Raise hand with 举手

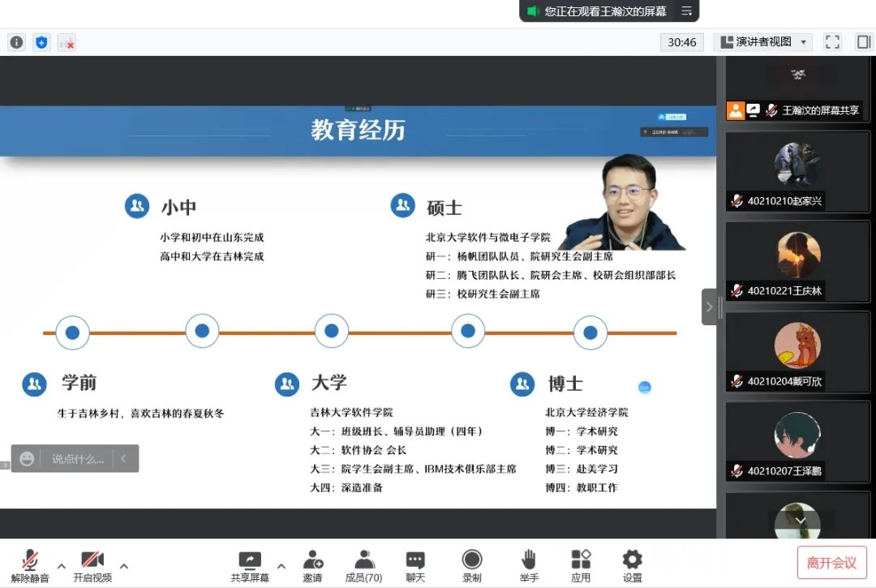(529, 565)
